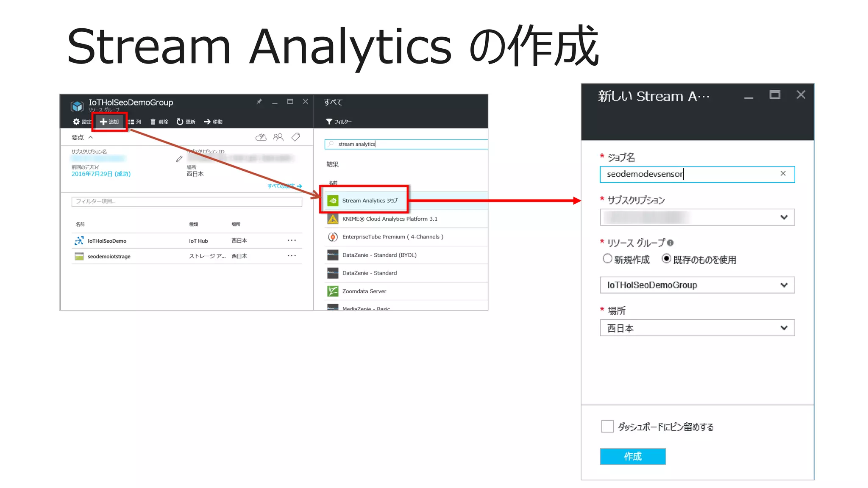
Task: Click the IoTHolSeoDemoGroup resource group cube icon
Action: tap(77, 106)
